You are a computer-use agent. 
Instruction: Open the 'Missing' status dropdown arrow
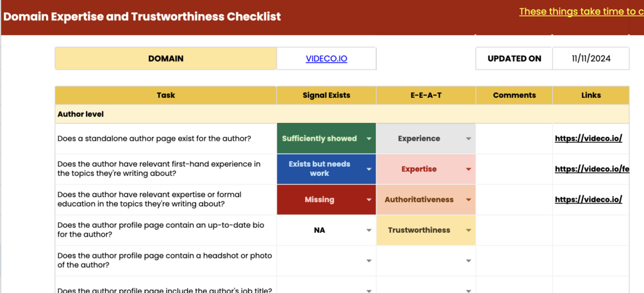368,200
